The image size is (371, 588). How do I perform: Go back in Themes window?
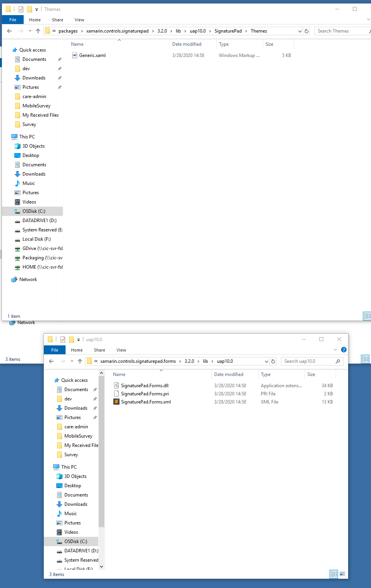(x=10, y=31)
